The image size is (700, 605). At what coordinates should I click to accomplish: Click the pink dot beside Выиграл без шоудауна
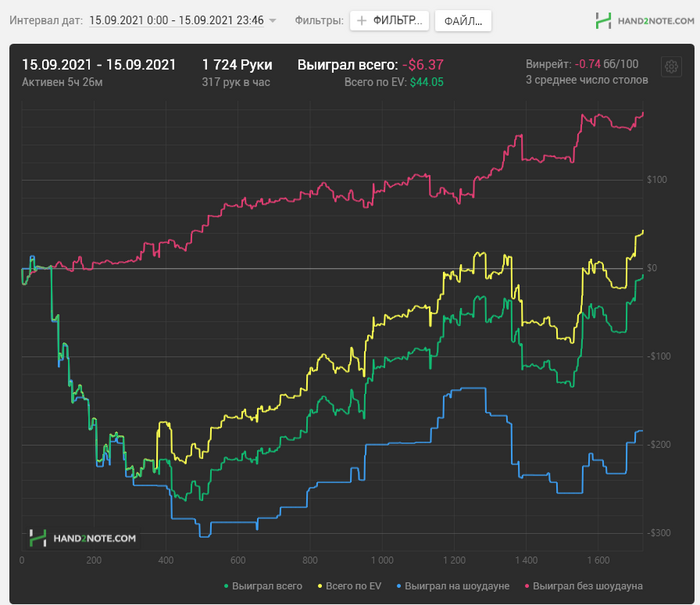[527, 586]
